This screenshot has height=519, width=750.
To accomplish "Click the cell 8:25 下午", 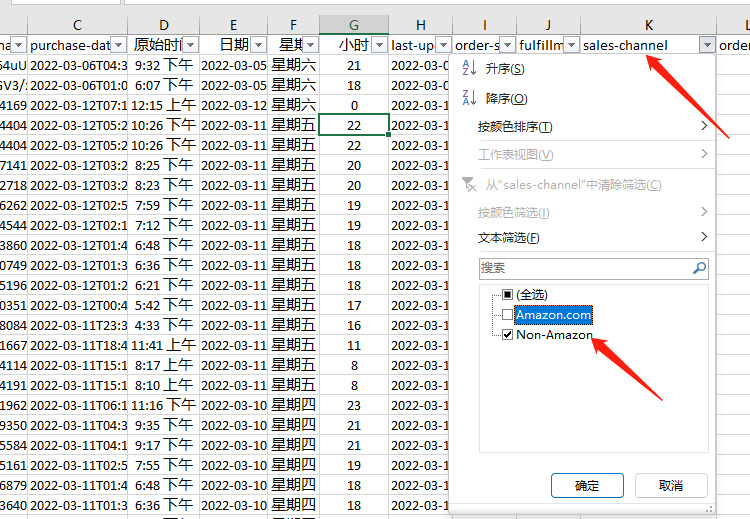I will point(164,166).
